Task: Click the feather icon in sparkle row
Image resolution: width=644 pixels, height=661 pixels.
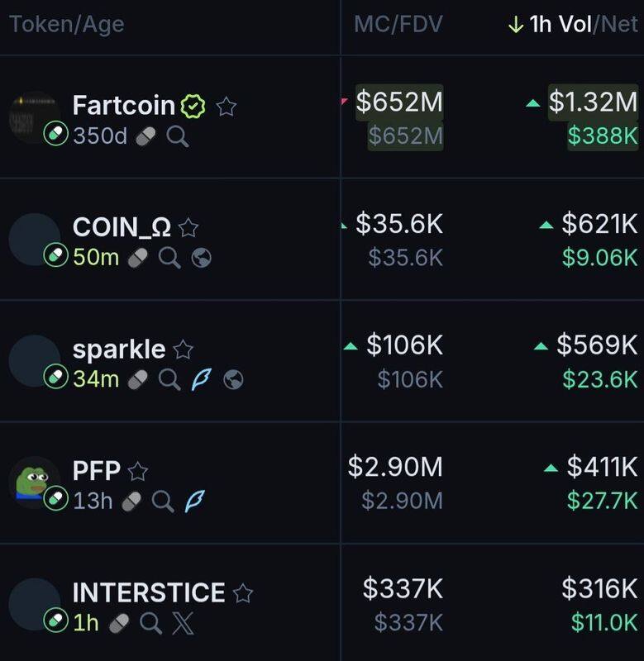Action: pyautogui.click(x=201, y=379)
